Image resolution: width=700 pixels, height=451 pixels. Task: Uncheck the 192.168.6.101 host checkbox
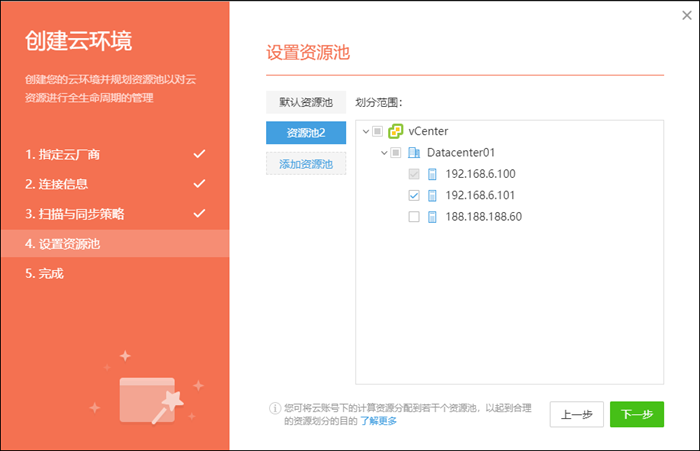pyautogui.click(x=414, y=195)
